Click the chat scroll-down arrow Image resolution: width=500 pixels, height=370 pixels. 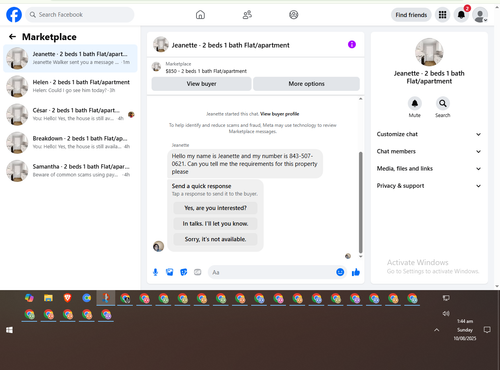tap(360, 257)
